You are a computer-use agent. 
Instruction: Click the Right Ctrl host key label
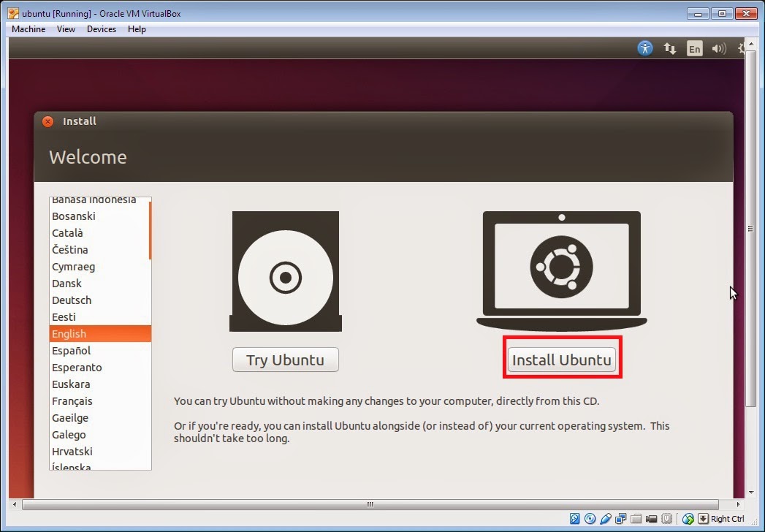coord(728,519)
